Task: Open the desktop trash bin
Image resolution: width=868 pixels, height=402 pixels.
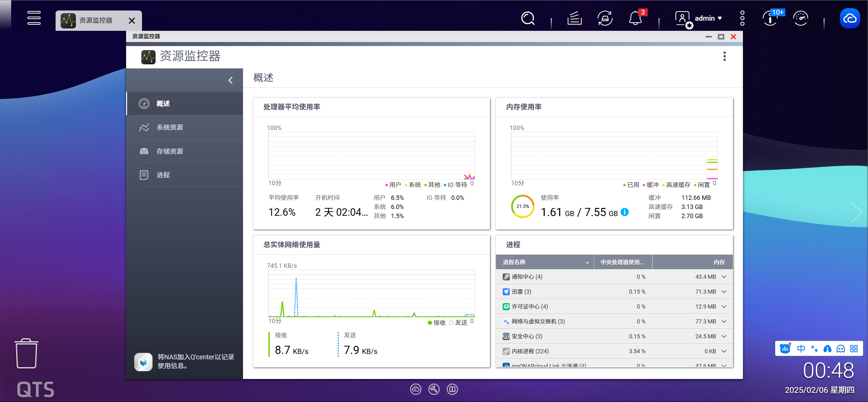Action: coord(26,353)
